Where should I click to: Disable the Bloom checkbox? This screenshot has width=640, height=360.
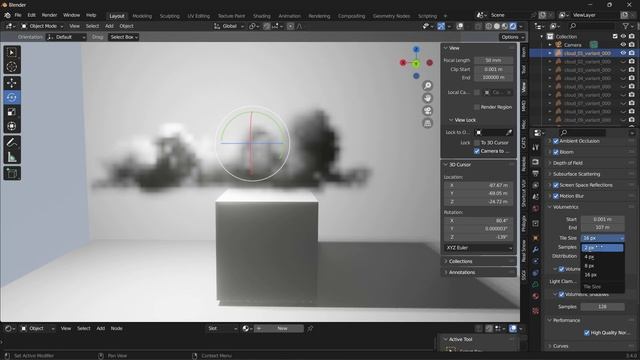pyautogui.click(x=556, y=152)
